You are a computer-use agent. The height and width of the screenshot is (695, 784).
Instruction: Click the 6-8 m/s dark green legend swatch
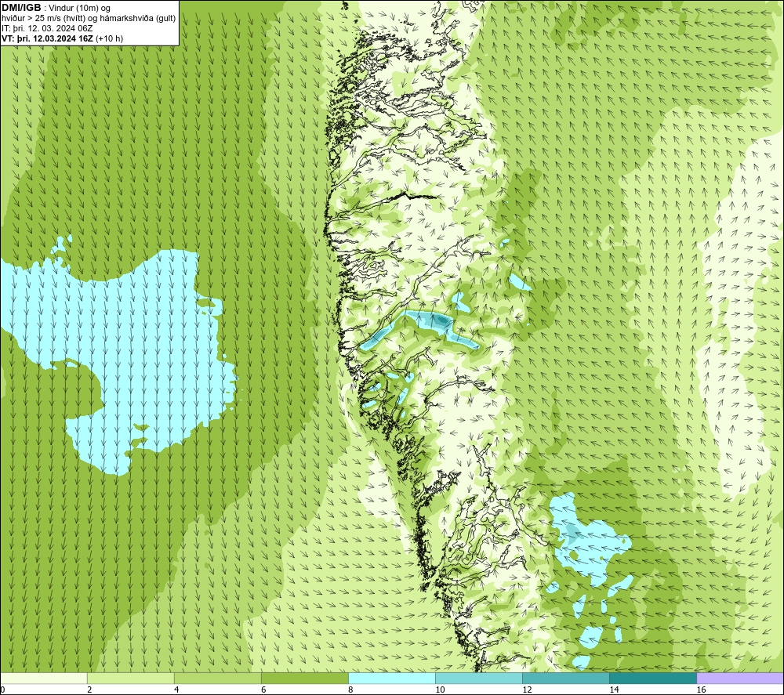pos(304,678)
